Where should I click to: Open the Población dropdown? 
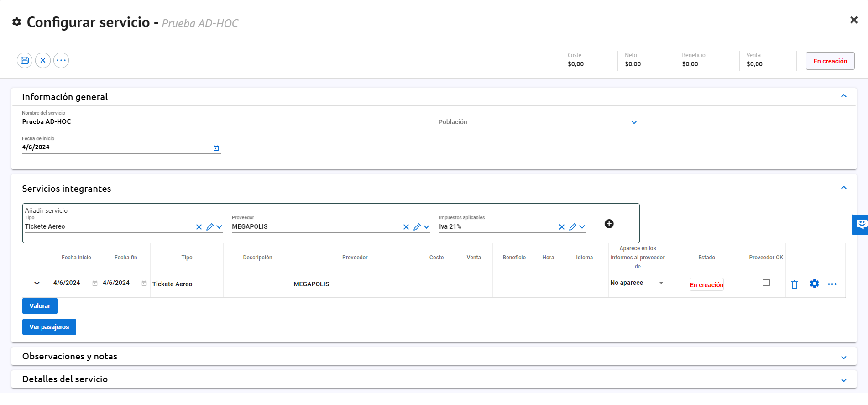(x=633, y=122)
